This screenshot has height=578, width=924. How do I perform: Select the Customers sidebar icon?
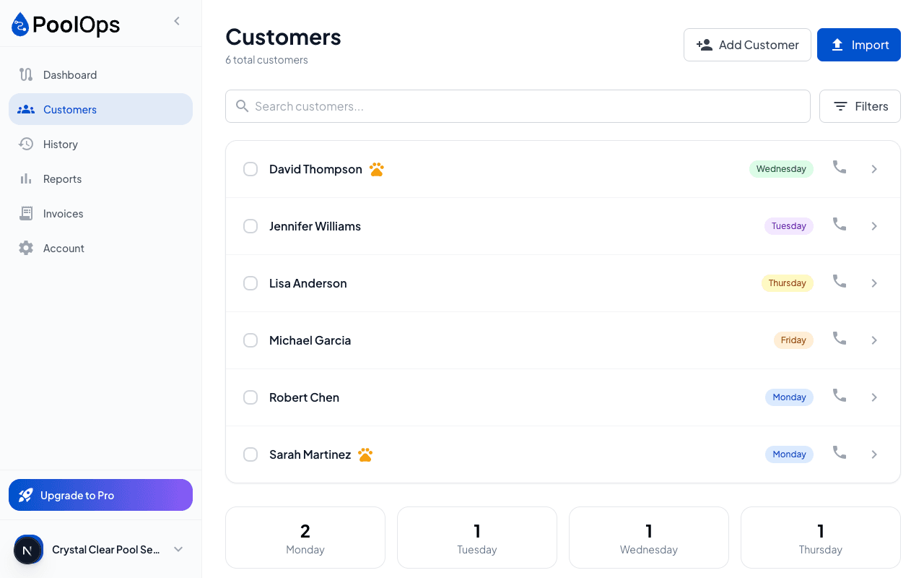[x=26, y=109]
